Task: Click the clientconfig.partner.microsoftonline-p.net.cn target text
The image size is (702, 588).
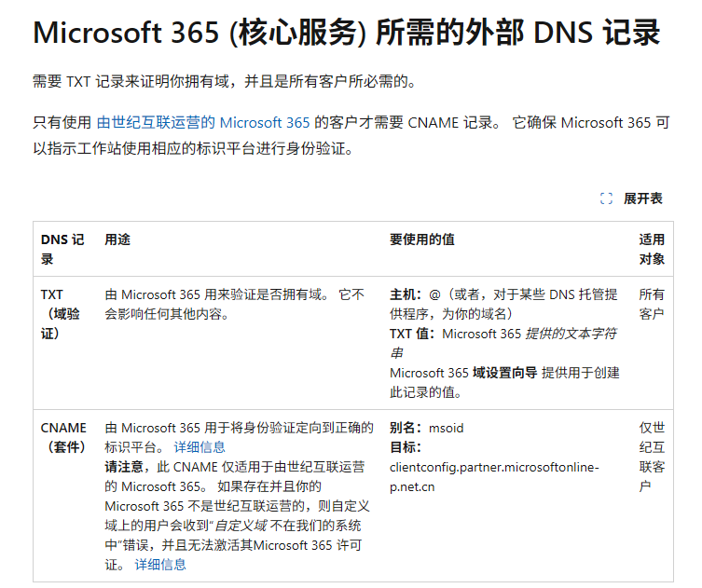Action: 494,477
